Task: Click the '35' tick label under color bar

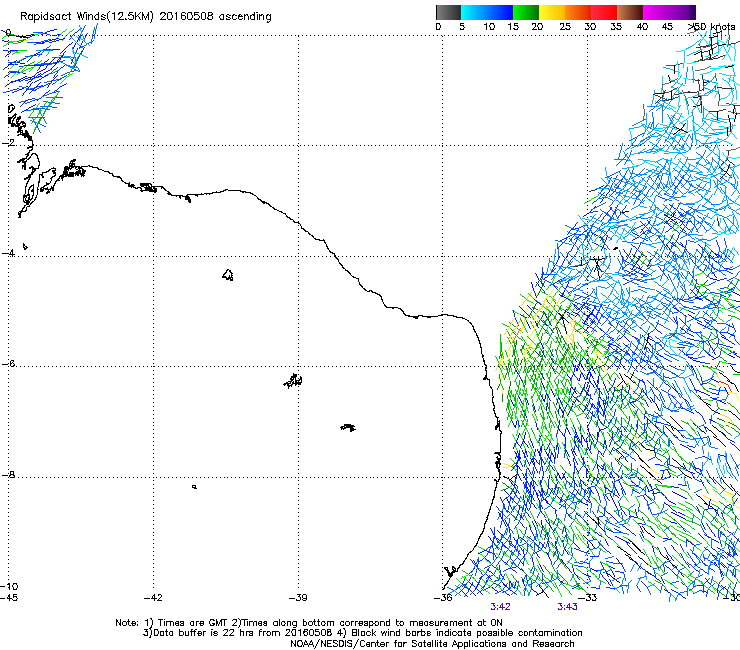Action: point(616,27)
